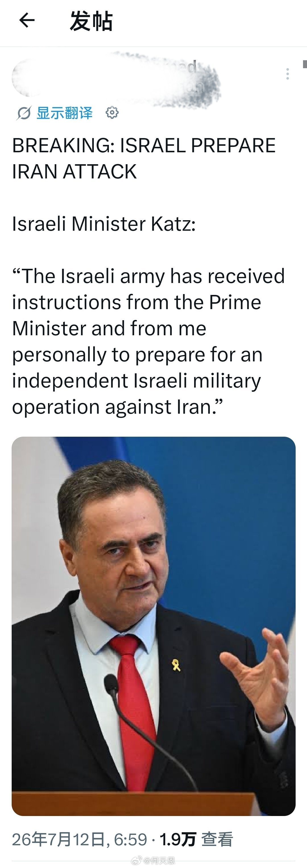Tap the 26年7月12日, 6:59 timestamp
This screenshot has width=307, height=868.
tap(80, 840)
